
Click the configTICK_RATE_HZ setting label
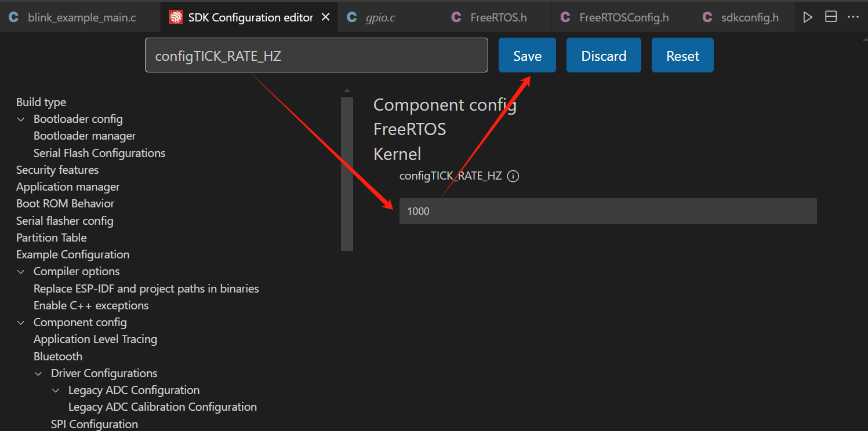[451, 176]
